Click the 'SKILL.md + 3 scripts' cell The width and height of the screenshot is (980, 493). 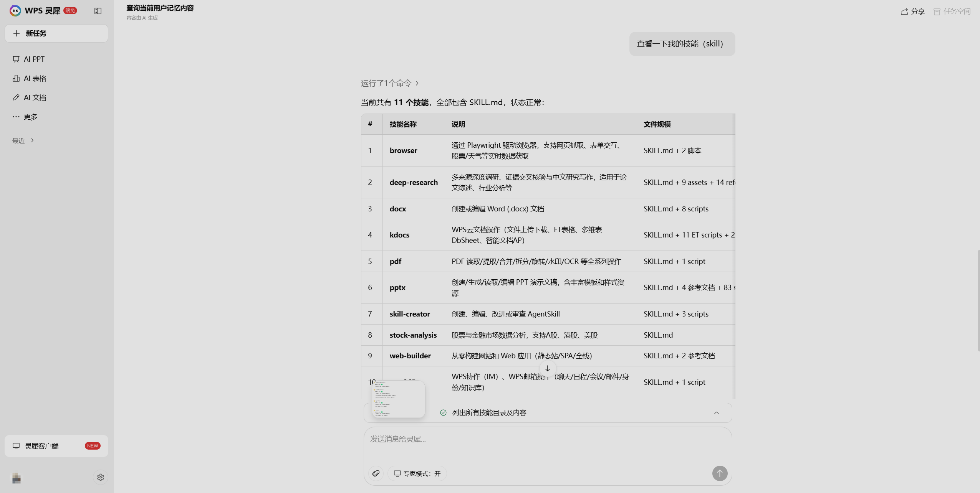click(686, 314)
